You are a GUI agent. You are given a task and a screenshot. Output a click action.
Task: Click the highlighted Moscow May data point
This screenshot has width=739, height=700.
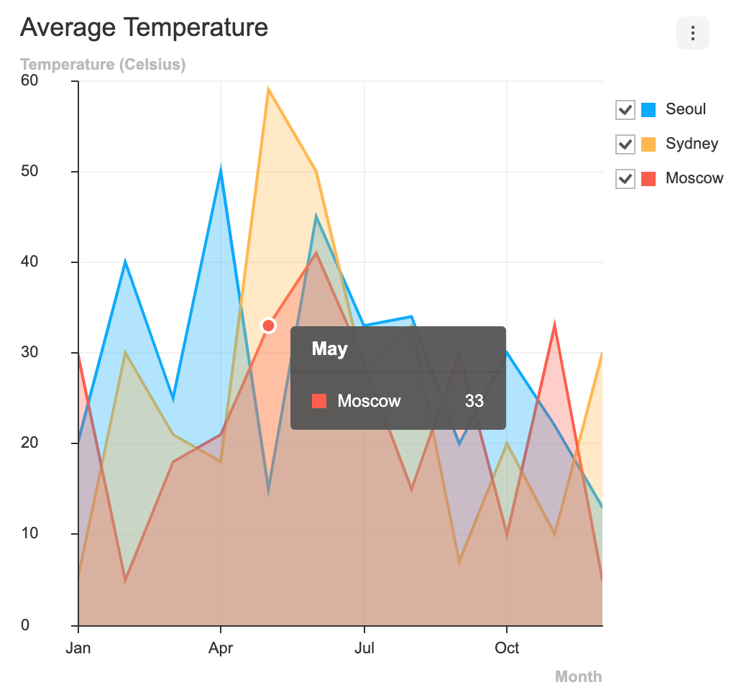269,326
